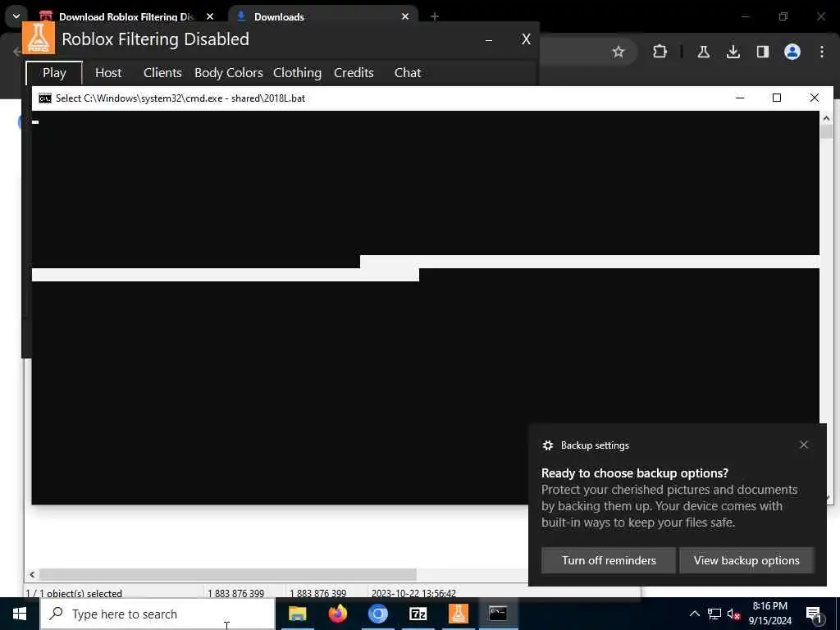Close the Download Roblox Filtering tab

pyautogui.click(x=210, y=16)
